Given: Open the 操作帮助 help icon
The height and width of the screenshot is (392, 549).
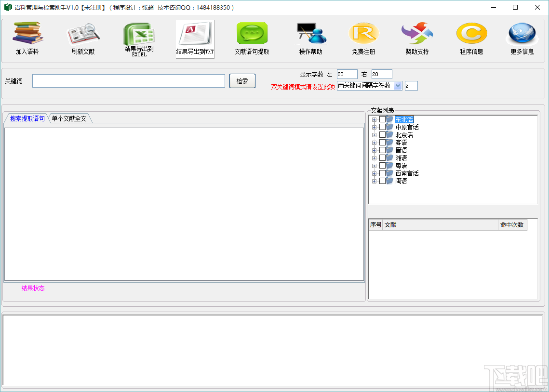Looking at the screenshot, I should point(311,34).
